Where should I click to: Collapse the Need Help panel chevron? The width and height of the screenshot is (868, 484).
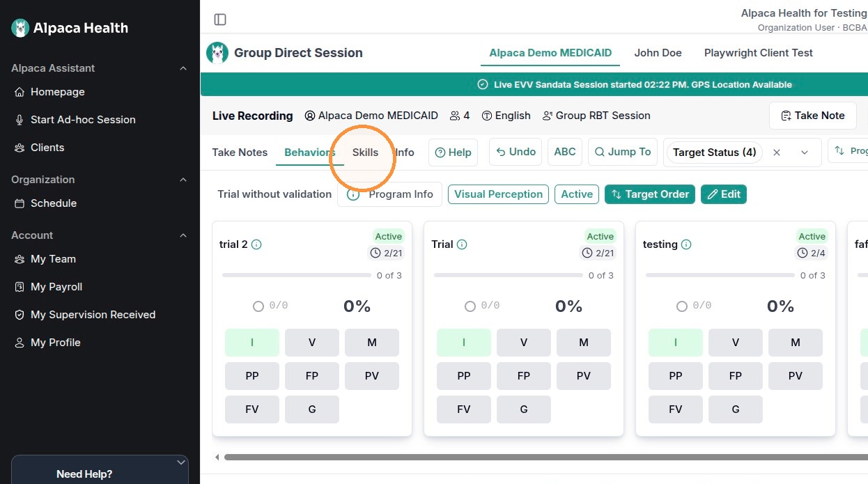[x=181, y=462]
